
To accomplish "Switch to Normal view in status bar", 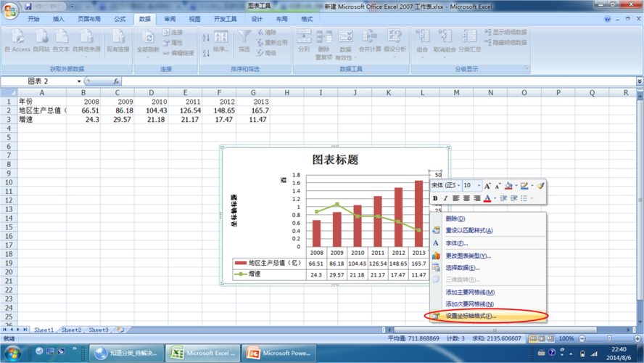I will 533,339.
